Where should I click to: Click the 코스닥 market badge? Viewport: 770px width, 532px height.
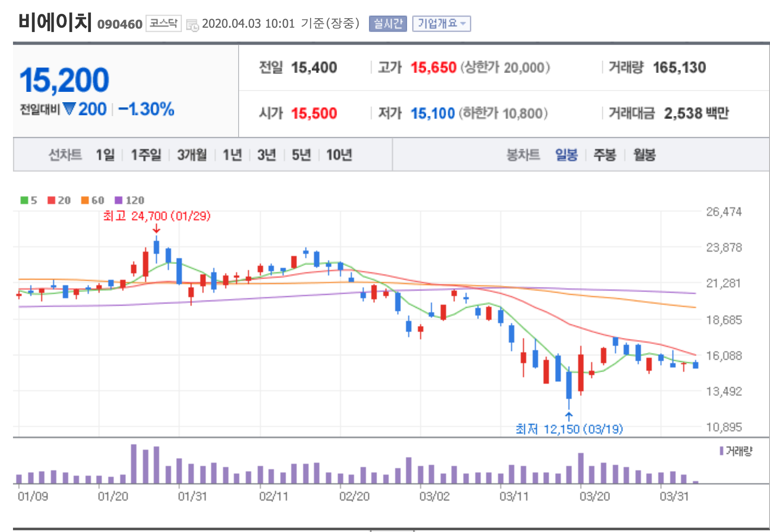tap(163, 23)
